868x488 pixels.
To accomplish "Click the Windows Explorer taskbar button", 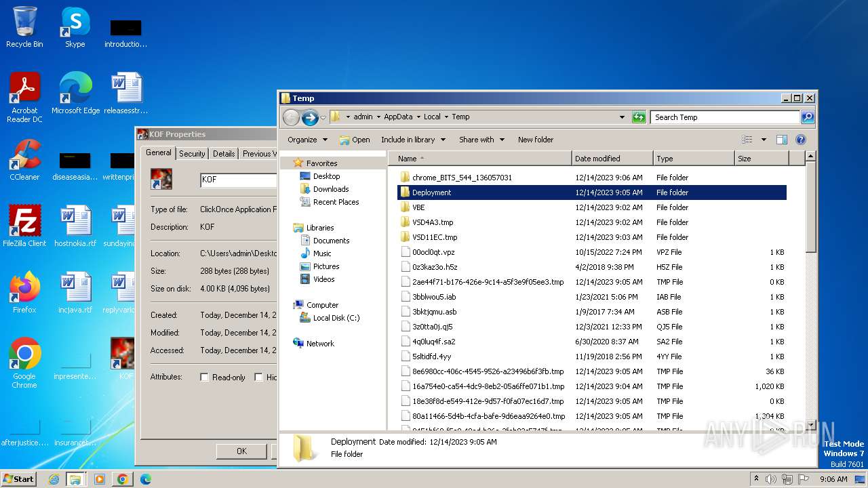I will click(75, 479).
